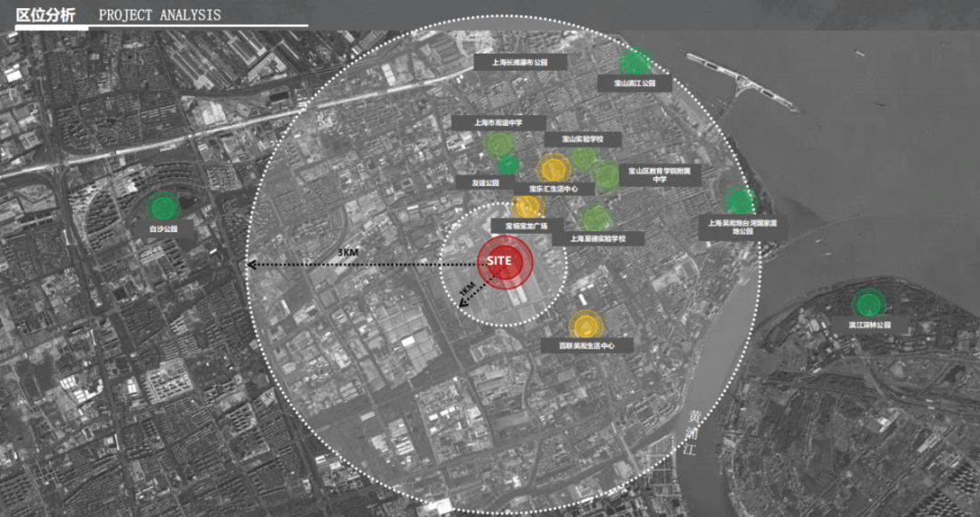Click the green marker above 宝山滨江公园
This screenshot has height=517, width=980.
pyautogui.click(x=634, y=62)
